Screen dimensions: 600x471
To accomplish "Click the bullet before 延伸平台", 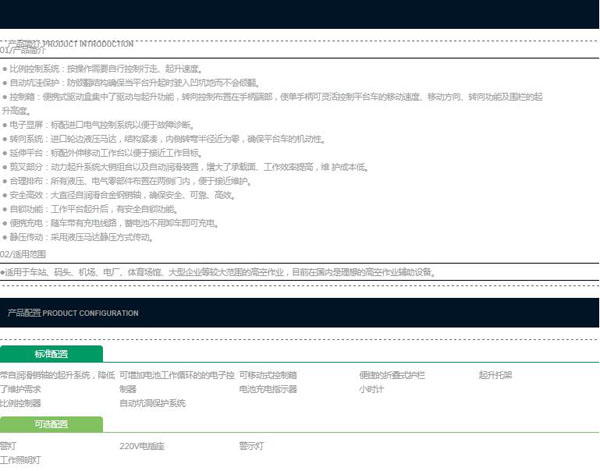I will point(5,153).
